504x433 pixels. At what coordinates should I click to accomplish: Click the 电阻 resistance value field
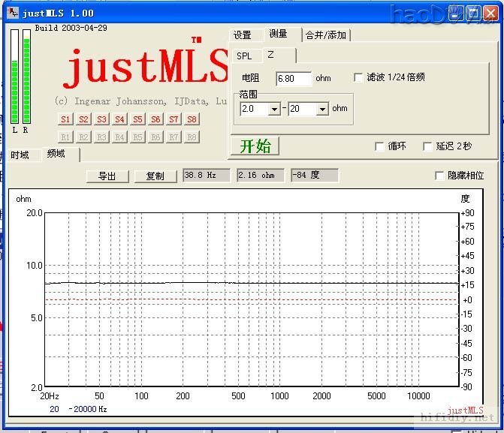click(294, 78)
